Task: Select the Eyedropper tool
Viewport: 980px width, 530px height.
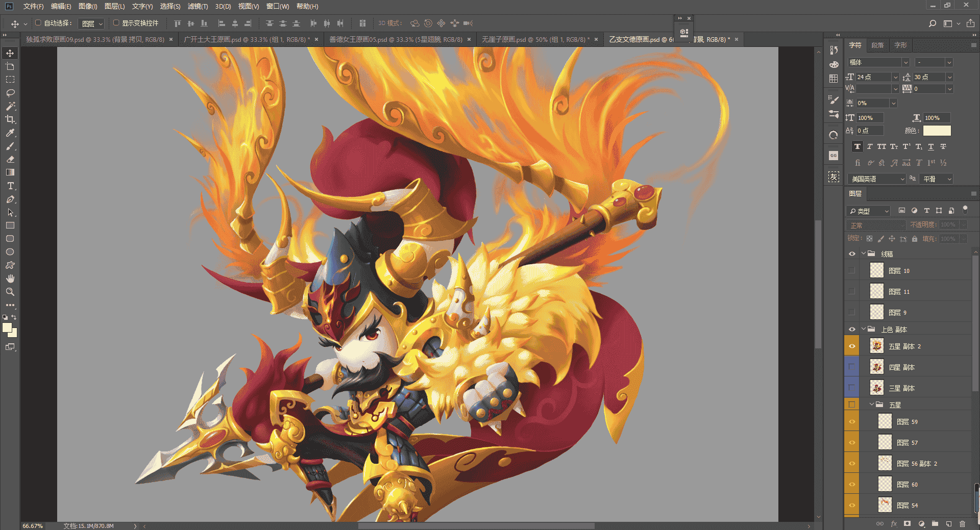Action: tap(10, 133)
